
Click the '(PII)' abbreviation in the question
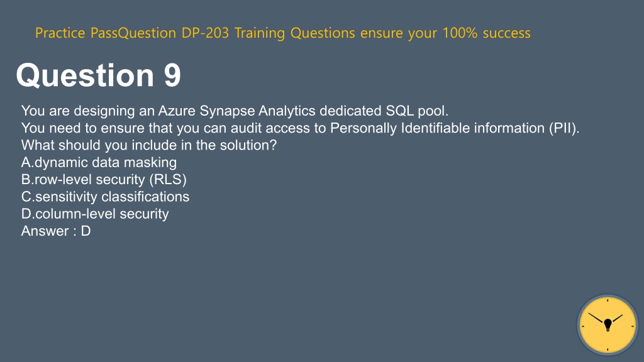click(564, 128)
